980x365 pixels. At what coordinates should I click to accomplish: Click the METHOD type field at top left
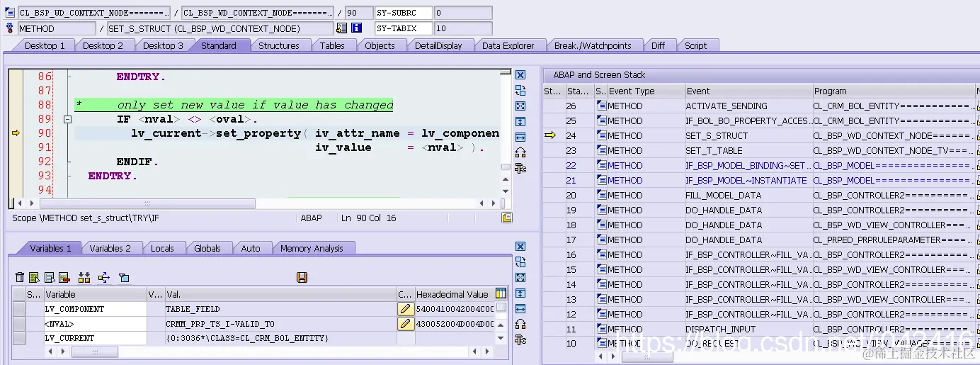coord(57,28)
